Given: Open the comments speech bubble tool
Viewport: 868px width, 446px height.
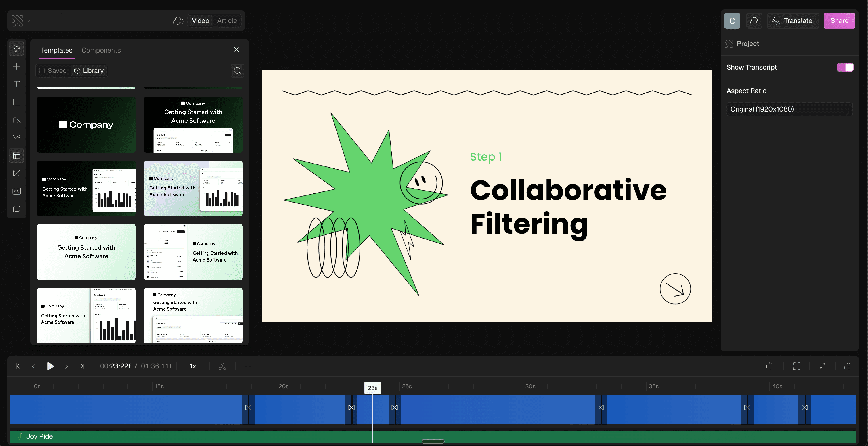Looking at the screenshot, I should (x=16, y=209).
